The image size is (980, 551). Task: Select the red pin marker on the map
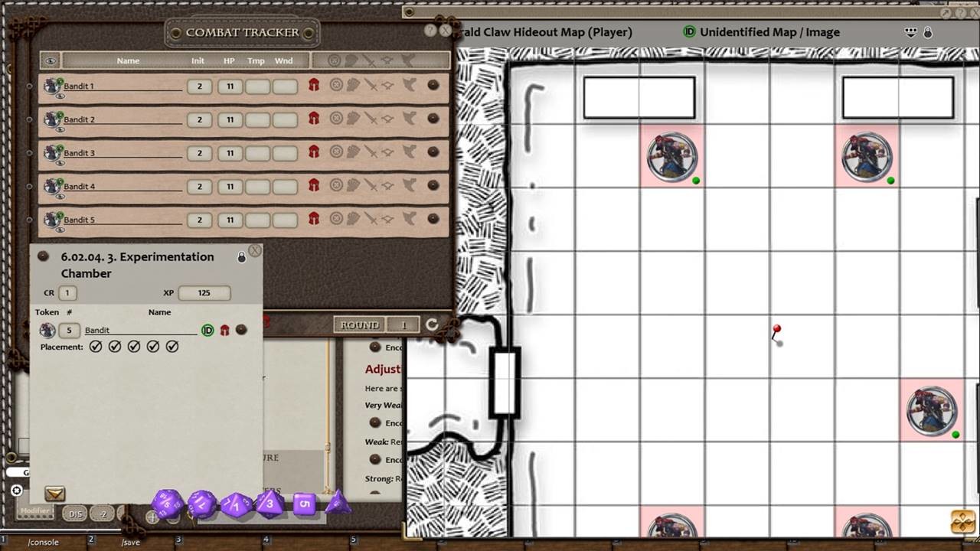click(x=776, y=330)
